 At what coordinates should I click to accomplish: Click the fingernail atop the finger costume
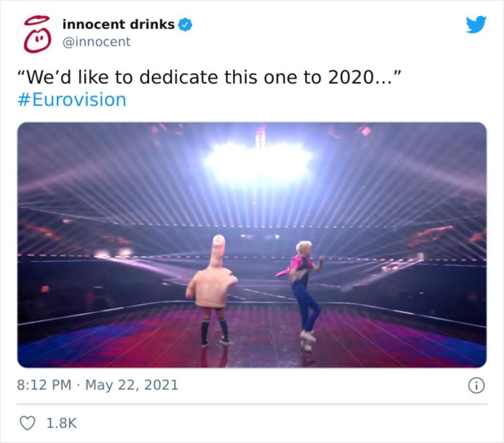pyautogui.click(x=218, y=240)
